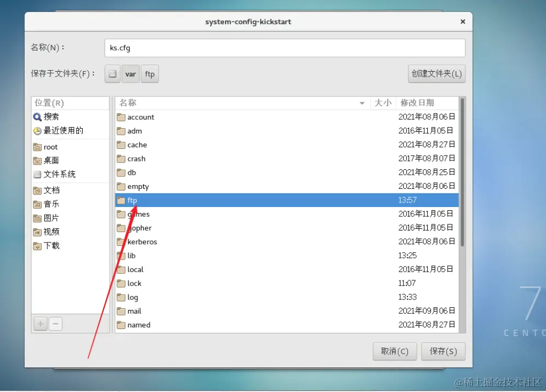546x392 pixels.
Task: Open 下载 in the places sidebar
Action: [x=70, y=246]
